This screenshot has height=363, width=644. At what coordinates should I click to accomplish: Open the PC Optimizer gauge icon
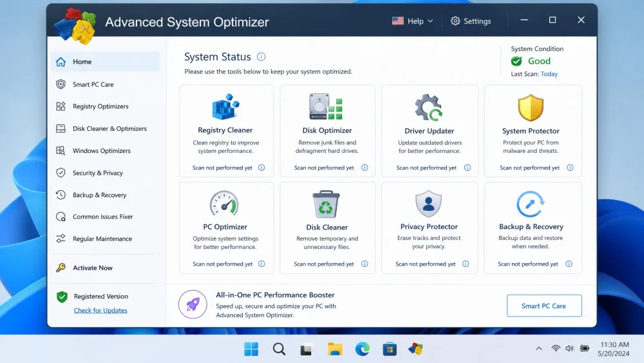pyautogui.click(x=224, y=203)
